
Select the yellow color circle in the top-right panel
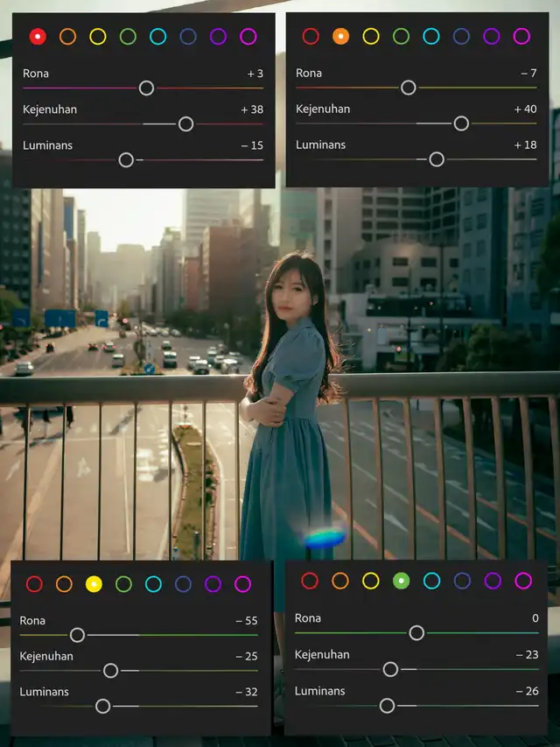(371, 36)
